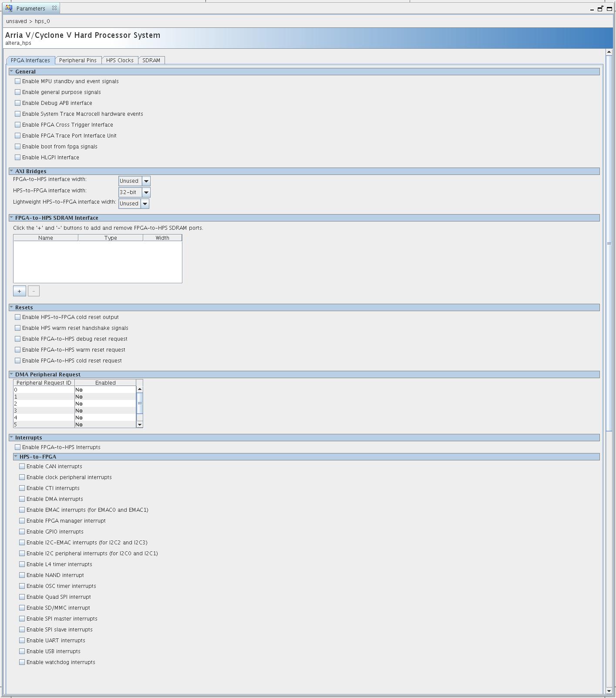Open FPGA-to-HPS interface width dropdown
This screenshot has height=698, width=616.
146,181
